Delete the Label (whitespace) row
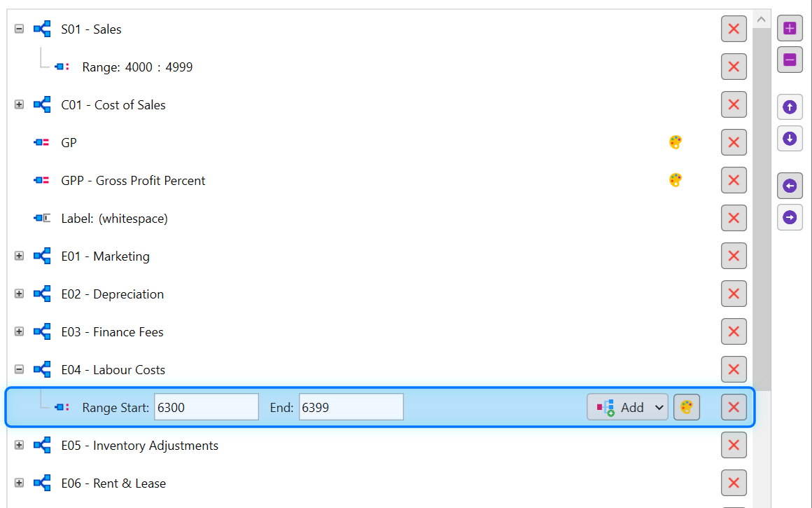This screenshot has width=812, height=508. point(734,218)
